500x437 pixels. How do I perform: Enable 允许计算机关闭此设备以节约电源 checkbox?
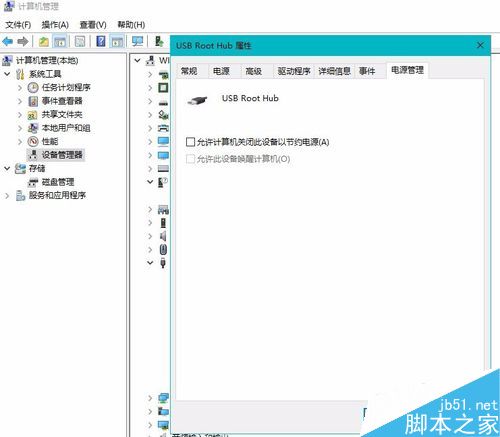(x=190, y=142)
